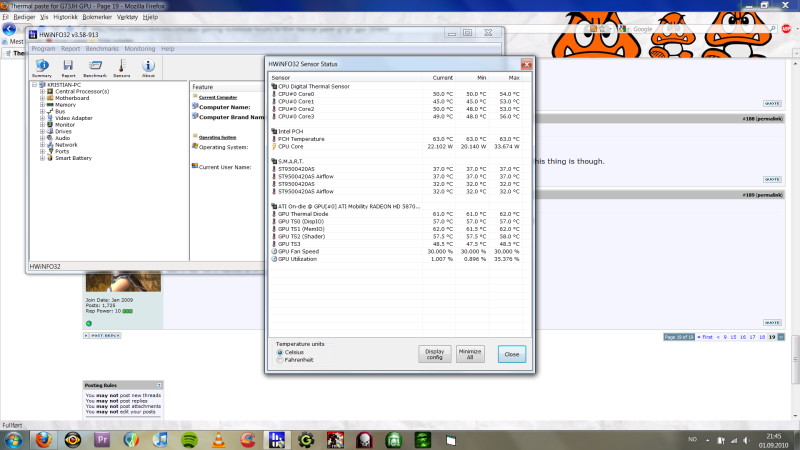The height and width of the screenshot is (450, 800).
Task: Open the HWiNFO32 Help menu
Action: (x=168, y=48)
